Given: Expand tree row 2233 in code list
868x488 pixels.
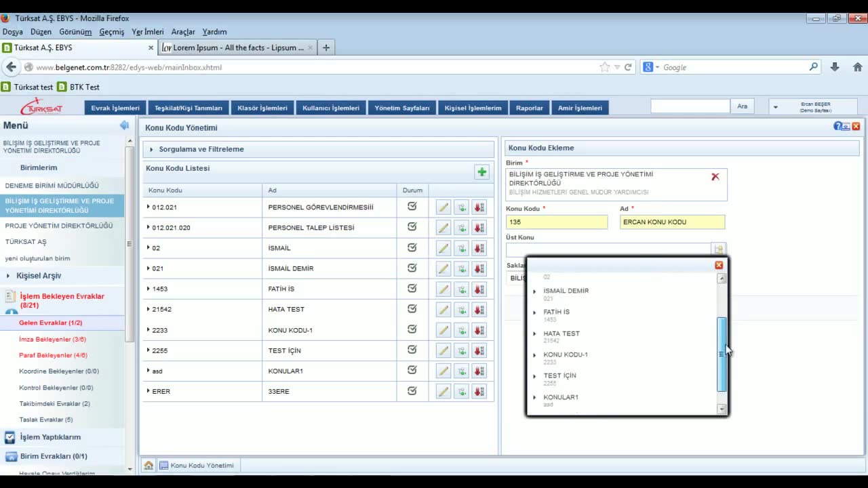Looking at the screenshot, I should [x=149, y=330].
